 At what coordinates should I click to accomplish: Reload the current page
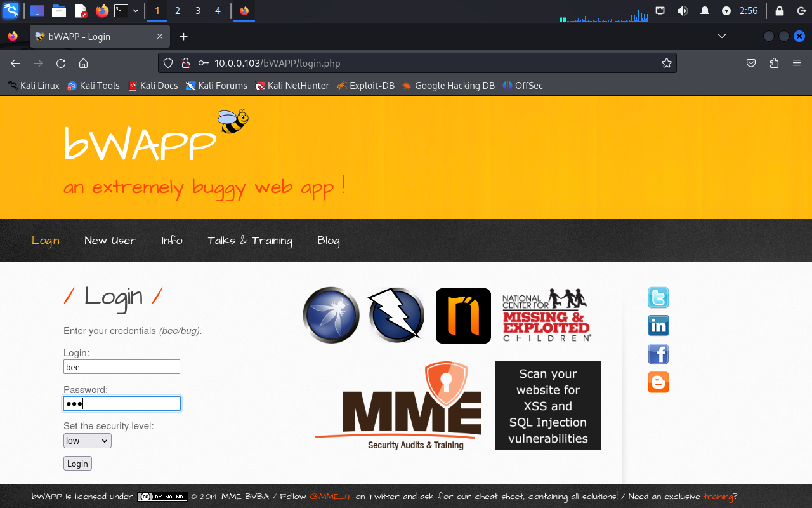click(61, 63)
